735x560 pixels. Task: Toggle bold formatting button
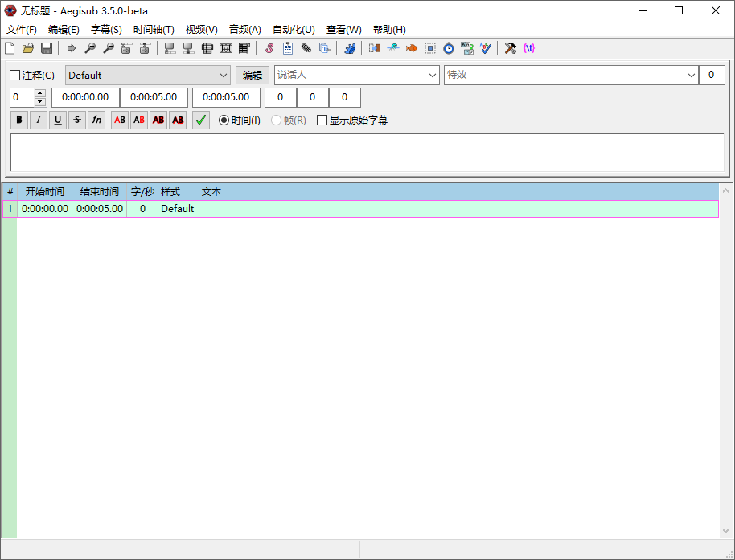click(19, 120)
